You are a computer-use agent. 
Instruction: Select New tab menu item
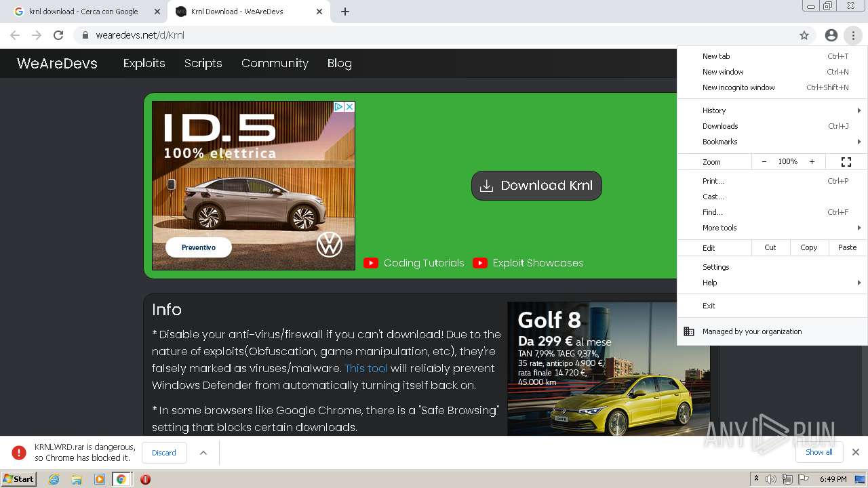(x=772, y=56)
